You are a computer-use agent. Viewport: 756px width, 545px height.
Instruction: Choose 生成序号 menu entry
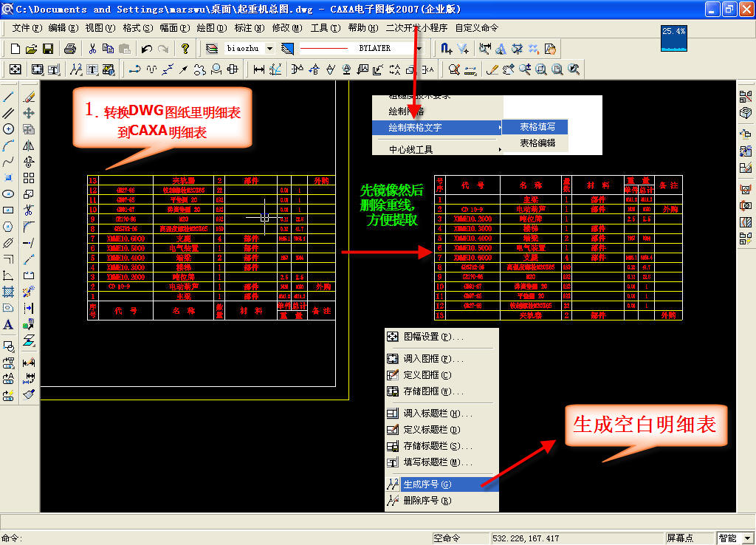pos(441,484)
